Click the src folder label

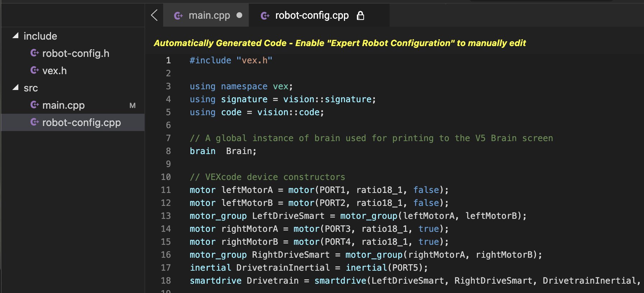(31, 88)
